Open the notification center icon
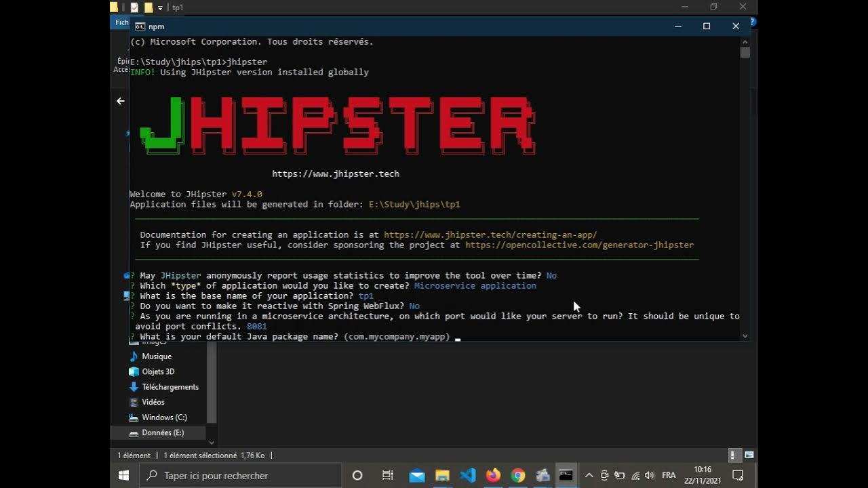868x488 pixels. 738,476
